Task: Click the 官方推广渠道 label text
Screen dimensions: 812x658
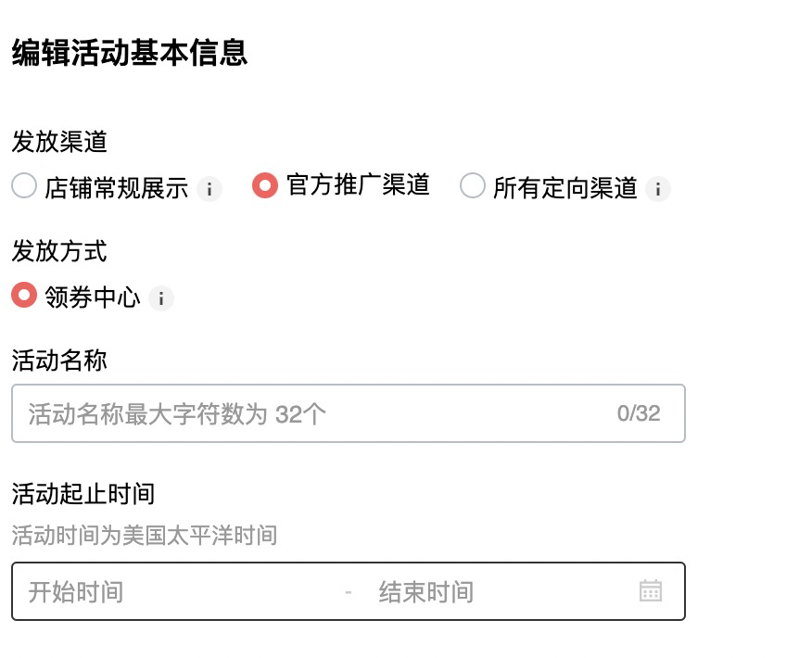Action: click(x=357, y=185)
